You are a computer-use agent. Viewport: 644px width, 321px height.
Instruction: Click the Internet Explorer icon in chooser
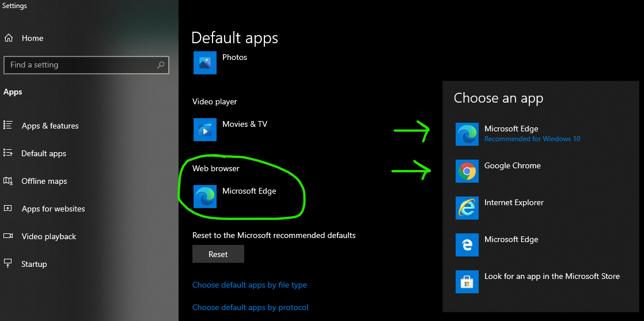pos(467,208)
